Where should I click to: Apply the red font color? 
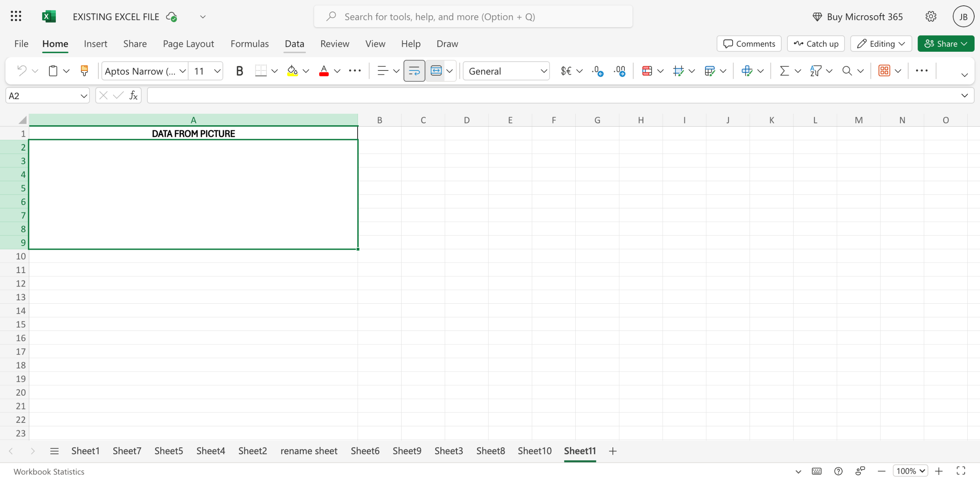324,71
